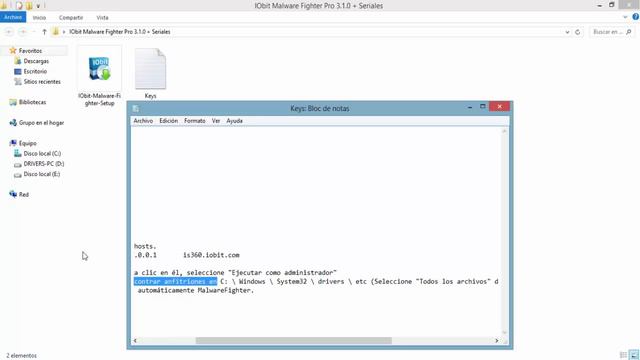Click Notepad vertical scroll down arrow
This screenshot has width=640, height=360.
pos(504,333)
